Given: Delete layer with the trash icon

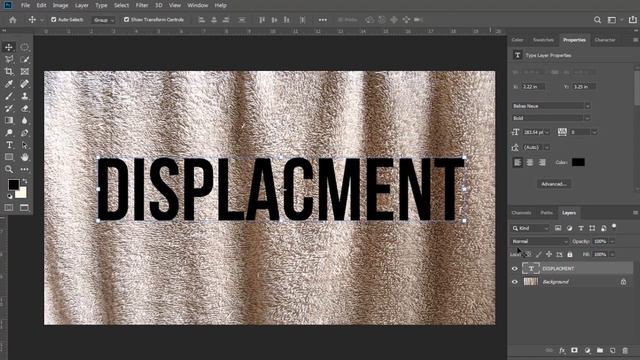Looking at the screenshot, I should pos(625,350).
